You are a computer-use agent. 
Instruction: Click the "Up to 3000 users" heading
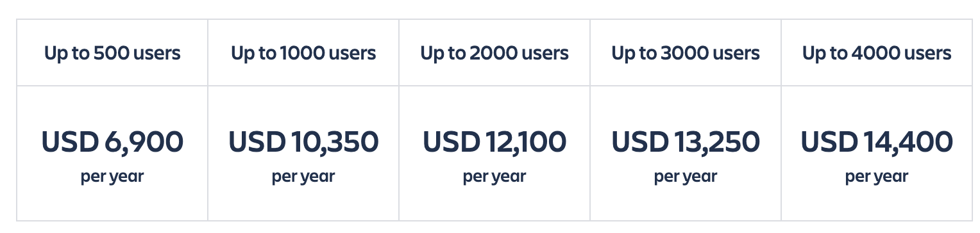click(686, 53)
